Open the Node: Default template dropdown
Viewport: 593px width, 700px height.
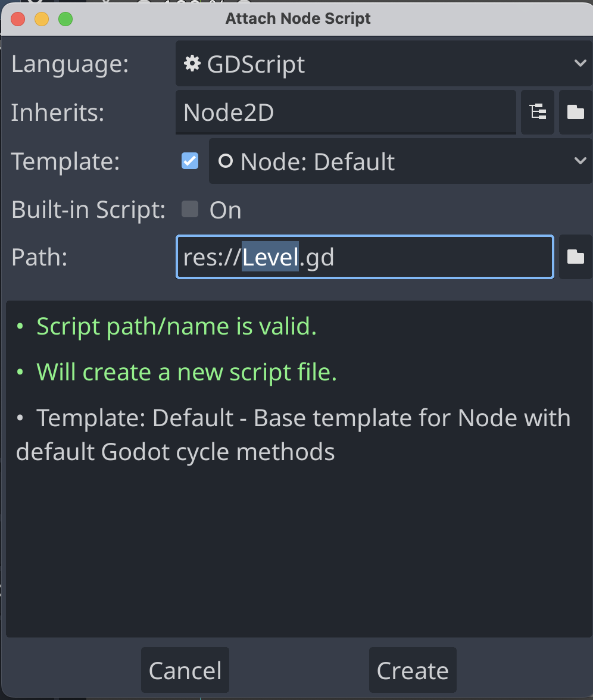pos(401,161)
